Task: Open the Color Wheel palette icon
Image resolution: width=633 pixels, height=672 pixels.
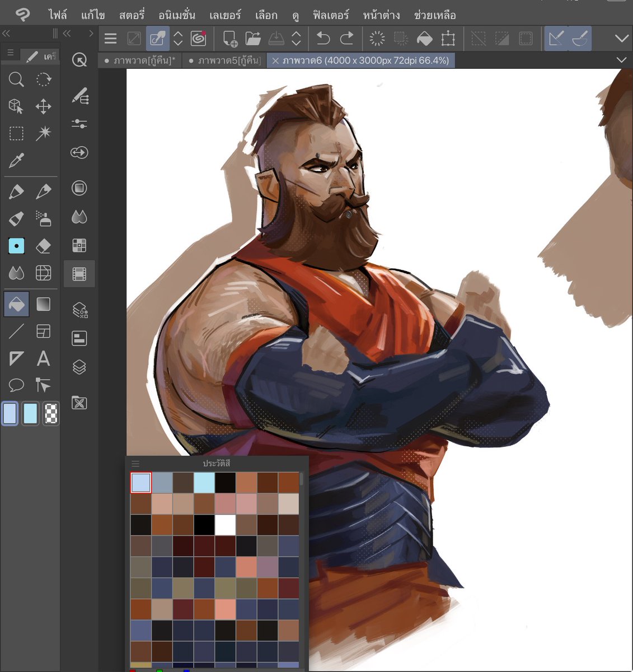Action: (79, 188)
